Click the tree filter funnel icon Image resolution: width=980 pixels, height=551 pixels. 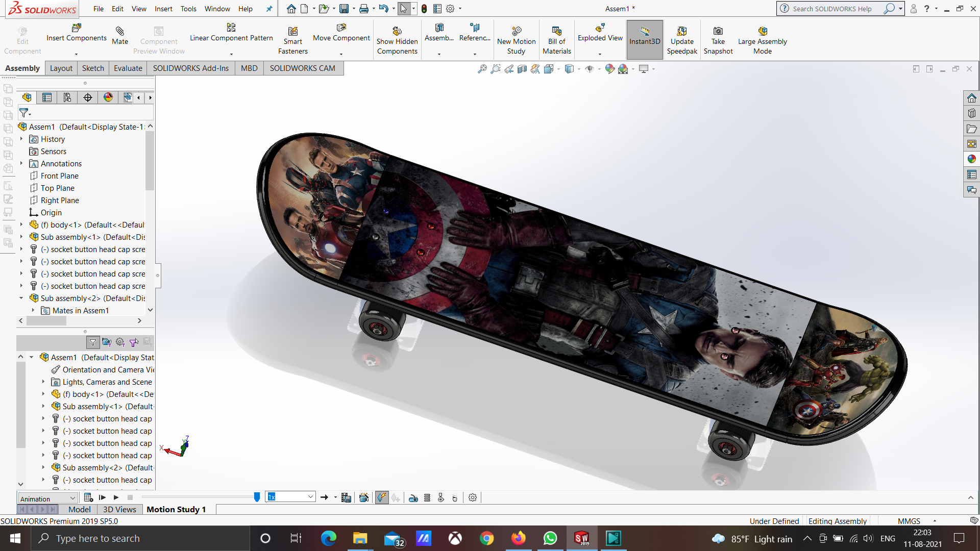[24, 113]
